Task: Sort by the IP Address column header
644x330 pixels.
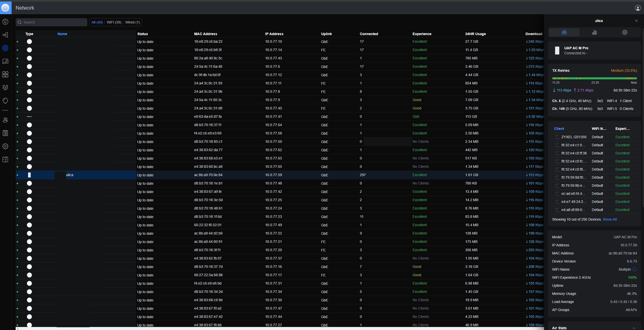Action: [x=274, y=34]
